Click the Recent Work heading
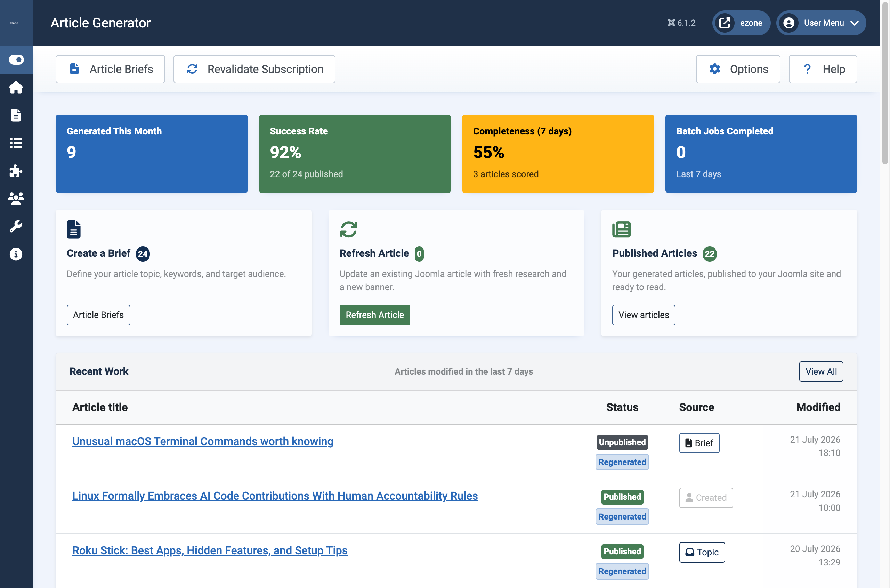890x588 pixels. [99, 371]
